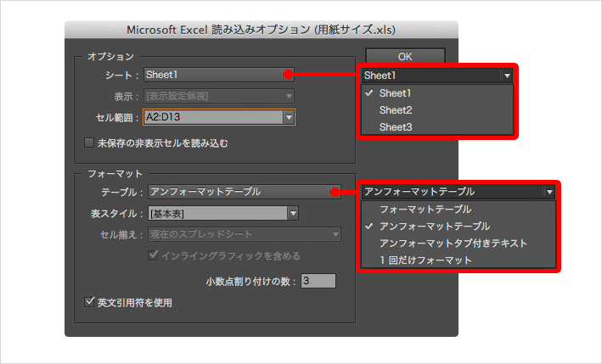Enable 未保存の非表示セルを読み込む checkbox
This screenshot has height=364, width=602.
click(x=89, y=143)
